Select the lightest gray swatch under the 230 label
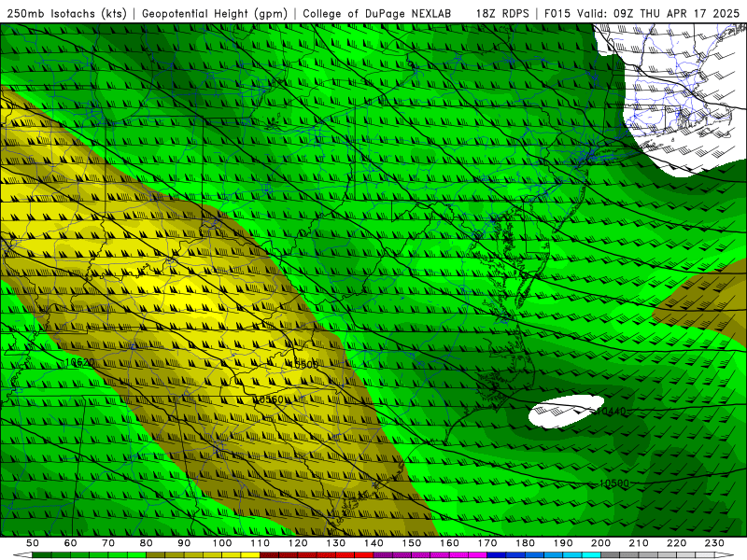747x560 pixels. [705, 555]
